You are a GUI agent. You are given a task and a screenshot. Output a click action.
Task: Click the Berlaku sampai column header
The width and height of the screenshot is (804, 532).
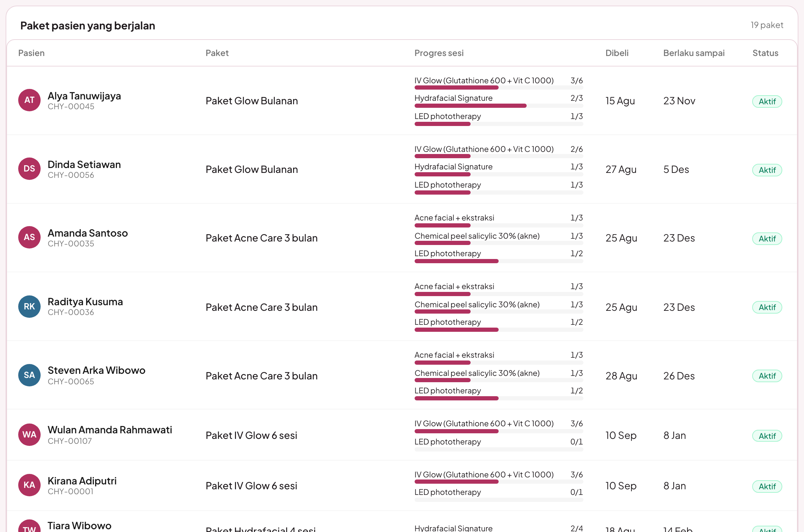pyautogui.click(x=694, y=53)
